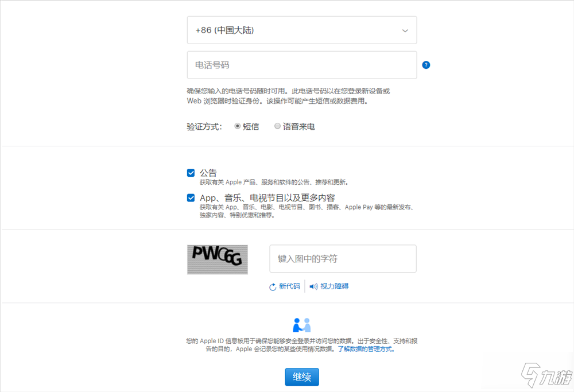Click the blue question mark help icon
Viewport: 574px width, 392px height.
coord(426,65)
